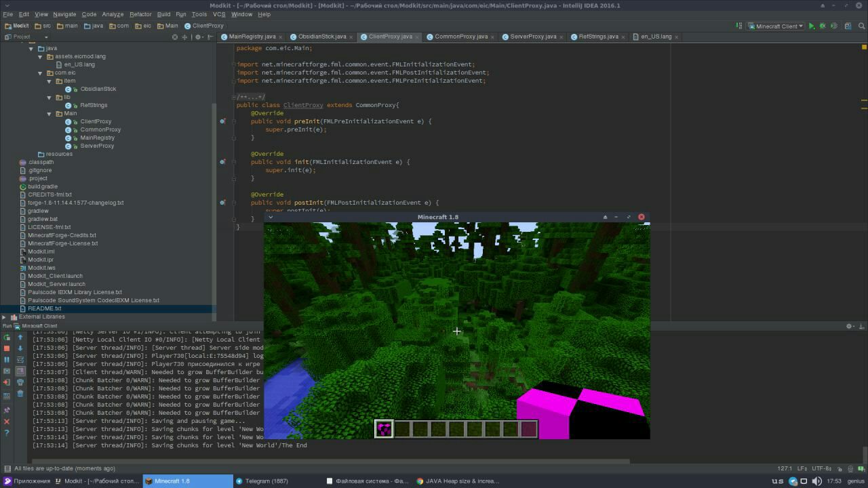Stop the running Minecraft Client process
The image size is (868, 488).
(x=7, y=348)
